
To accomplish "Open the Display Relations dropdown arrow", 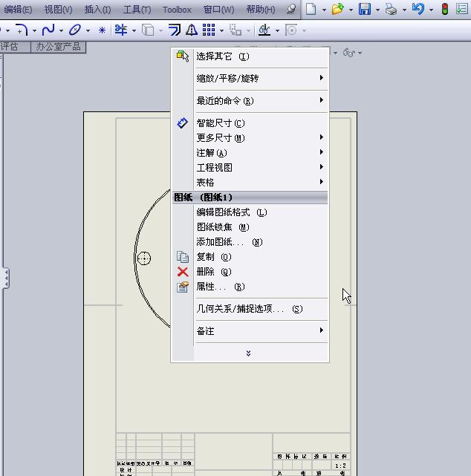I will pos(277,30).
